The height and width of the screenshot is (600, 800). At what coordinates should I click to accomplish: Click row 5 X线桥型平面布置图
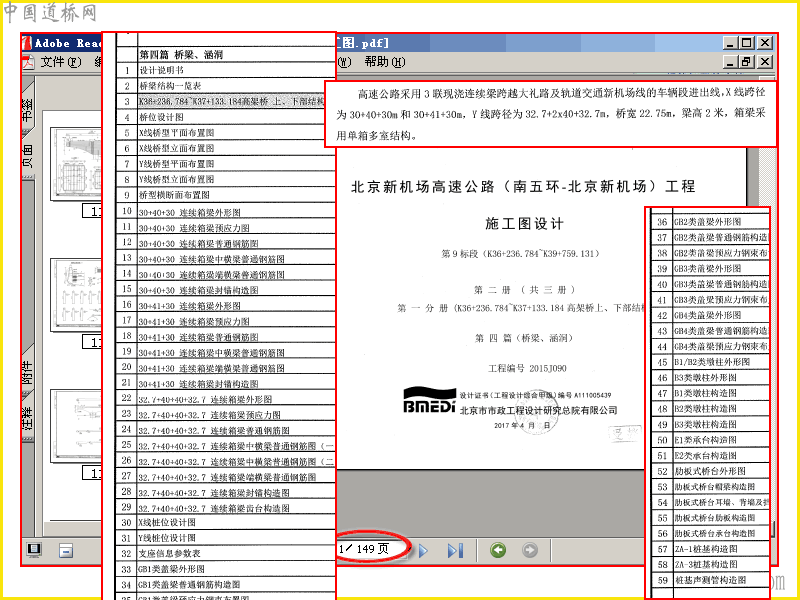pyautogui.click(x=226, y=133)
